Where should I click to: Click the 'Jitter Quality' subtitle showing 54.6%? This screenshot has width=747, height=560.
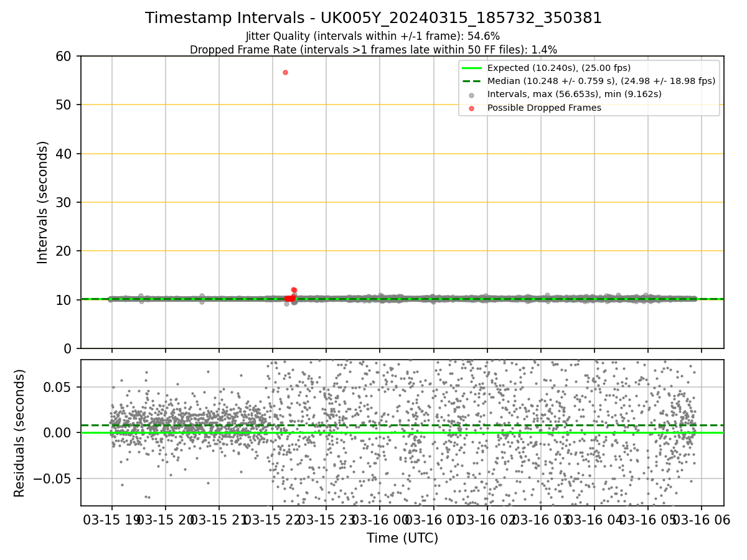pos(373,37)
